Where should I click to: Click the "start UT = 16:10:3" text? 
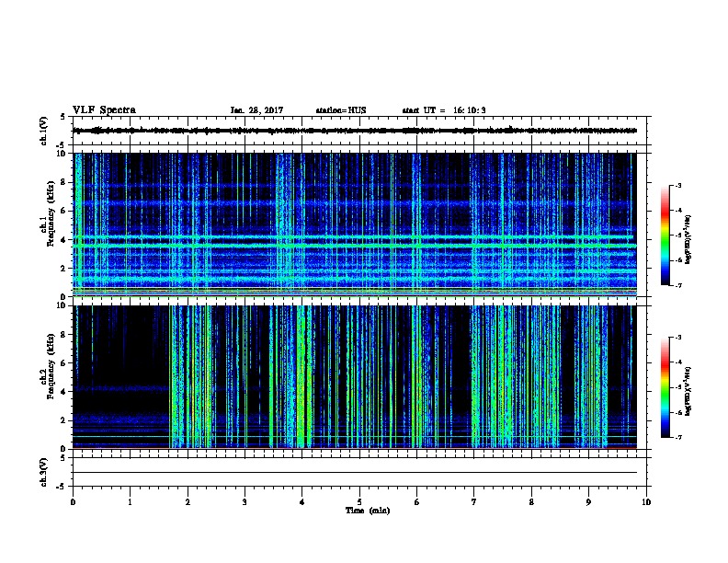(444, 110)
